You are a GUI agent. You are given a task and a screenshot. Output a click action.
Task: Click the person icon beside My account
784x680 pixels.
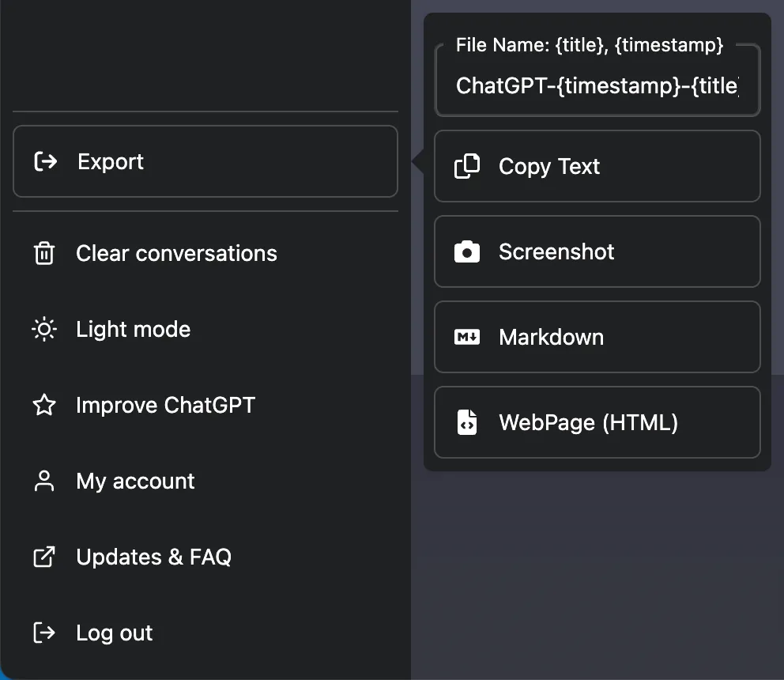(44, 481)
